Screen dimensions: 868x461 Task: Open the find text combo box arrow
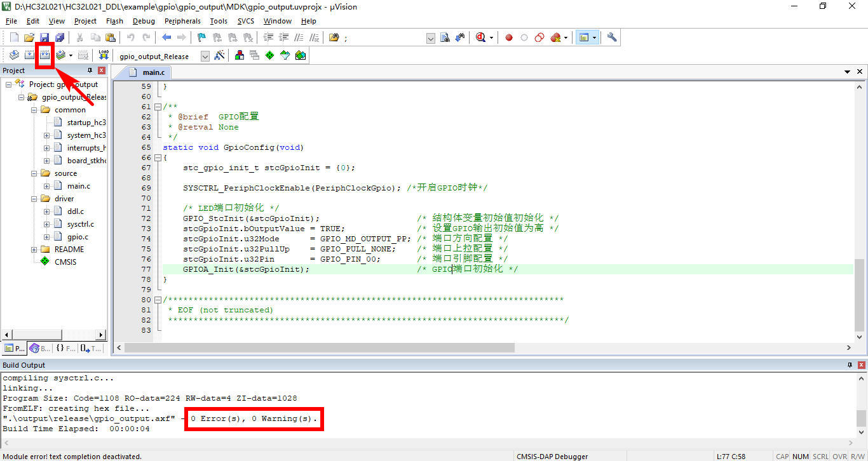tap(430, 38)
